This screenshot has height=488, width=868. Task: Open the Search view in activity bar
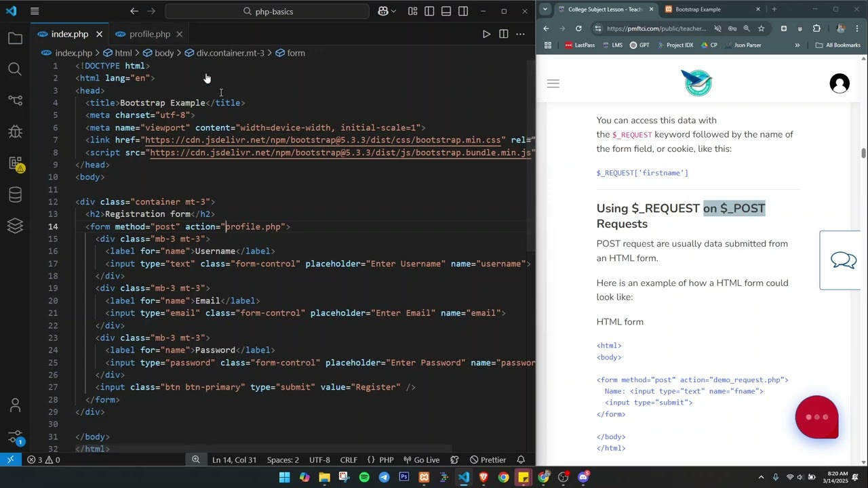click(15, 69)
